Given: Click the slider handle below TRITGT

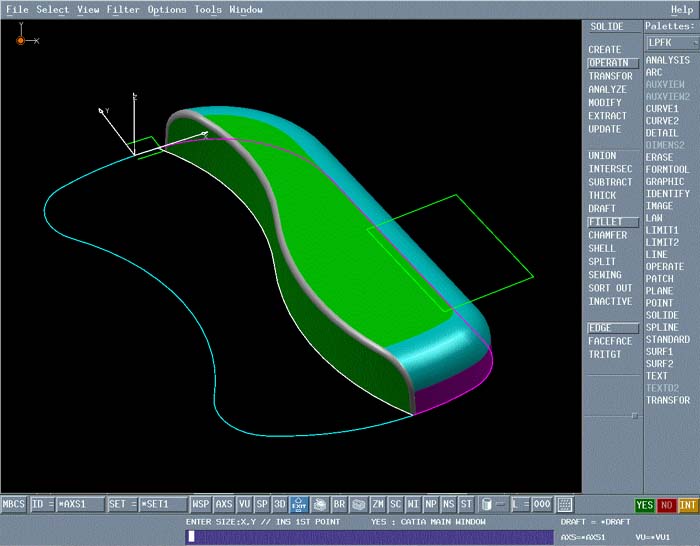Looking at the screenshot, I should [633, 415].
